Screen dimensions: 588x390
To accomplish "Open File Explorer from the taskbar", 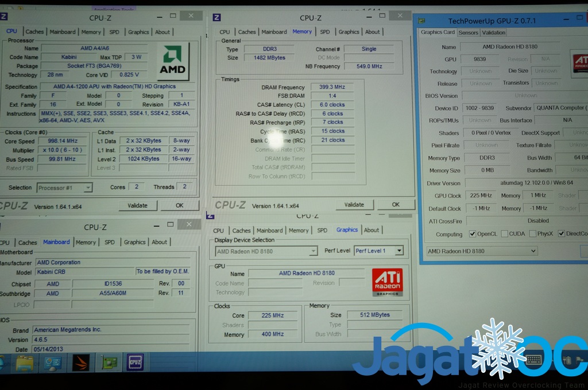I will tap(25, 362).
